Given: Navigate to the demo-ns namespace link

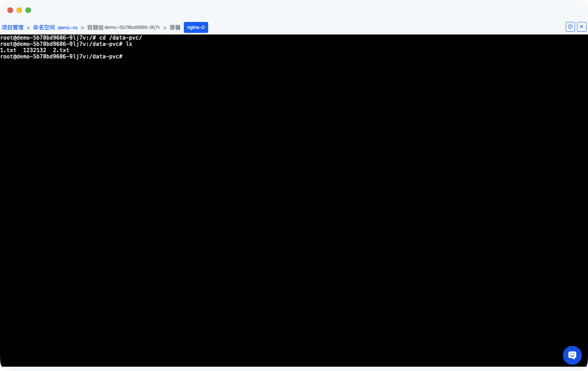Looking at the screenshot, I should [x=67, y=28].
